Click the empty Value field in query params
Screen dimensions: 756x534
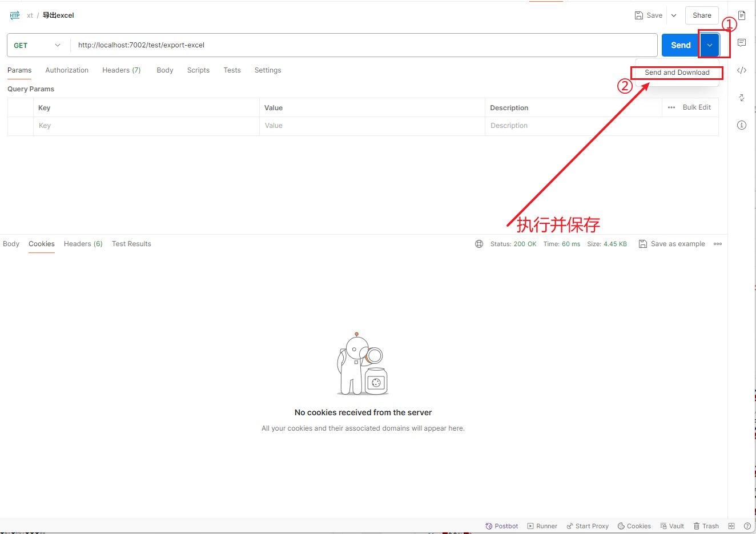click(372, 126)
